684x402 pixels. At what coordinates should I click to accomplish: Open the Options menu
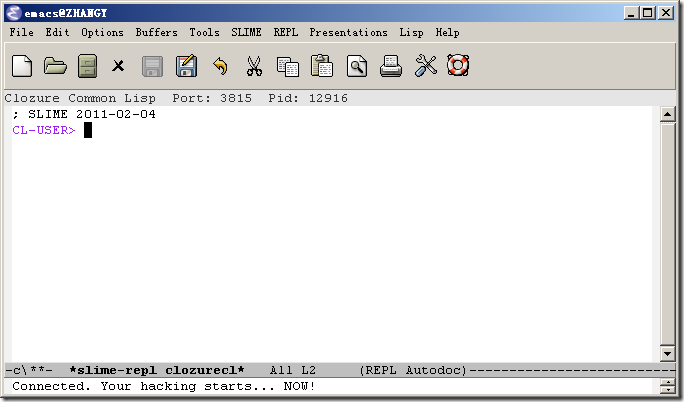pos(102,32)
